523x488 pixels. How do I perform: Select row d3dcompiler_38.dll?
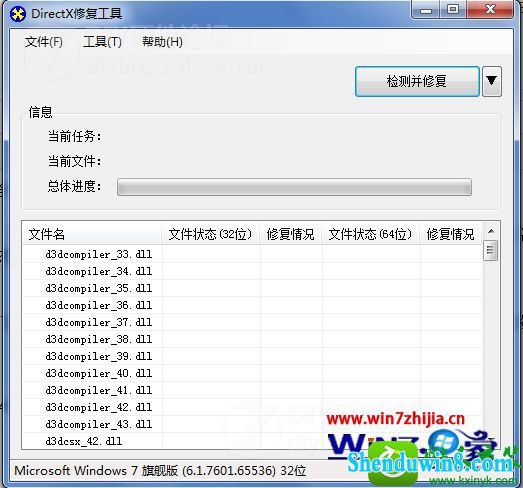(252, 339)
